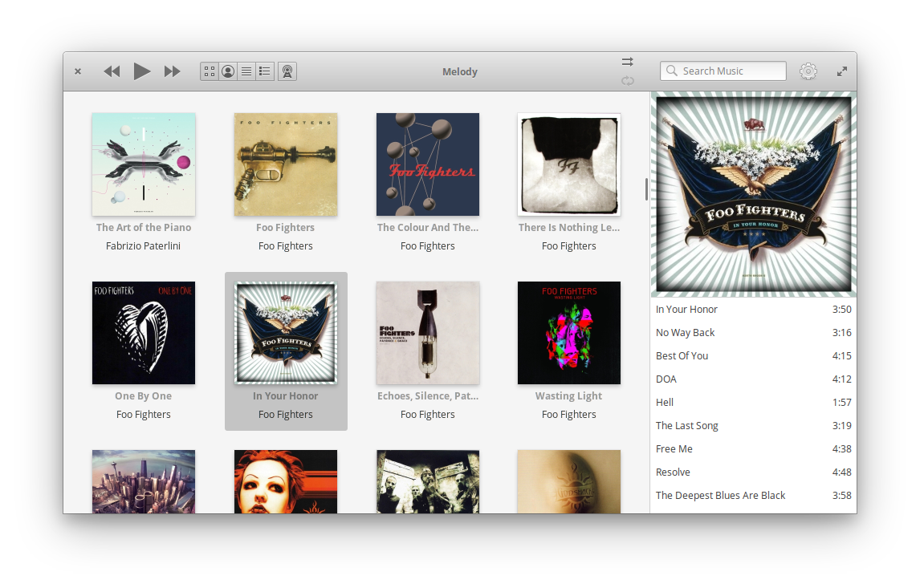Select The Art of the Piano album cover
This screenshot has width=920, height=588.
pos(144,164)
